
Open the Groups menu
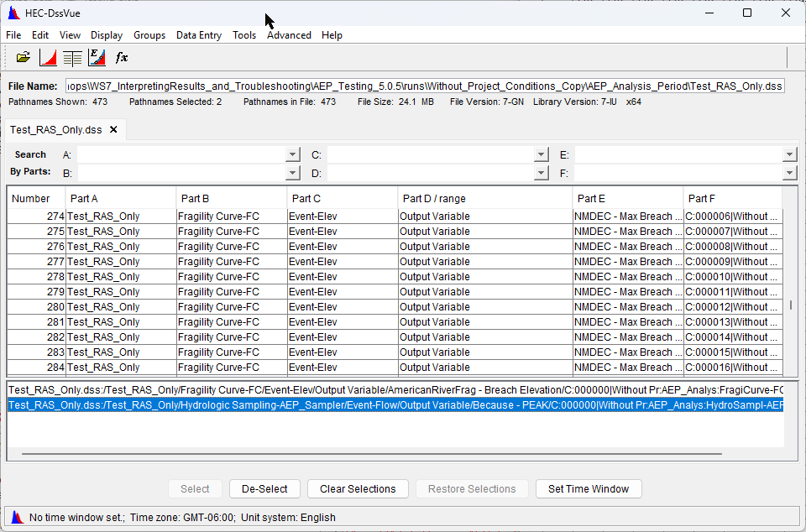tap(149, 35)
